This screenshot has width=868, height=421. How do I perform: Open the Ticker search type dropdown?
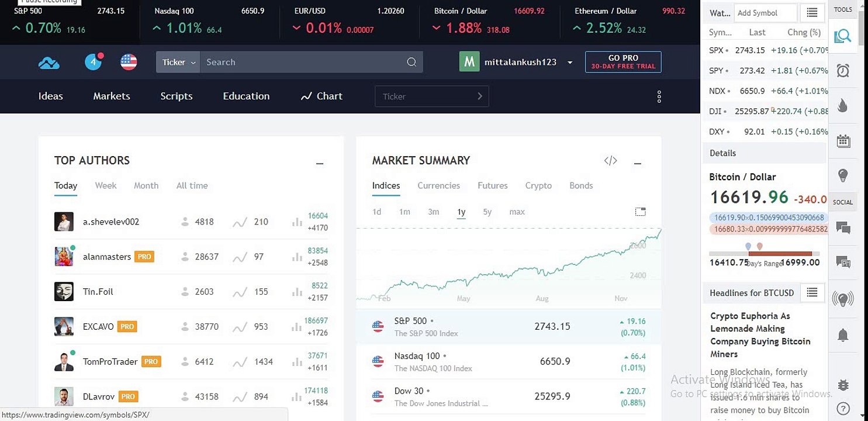coord(178,62)
